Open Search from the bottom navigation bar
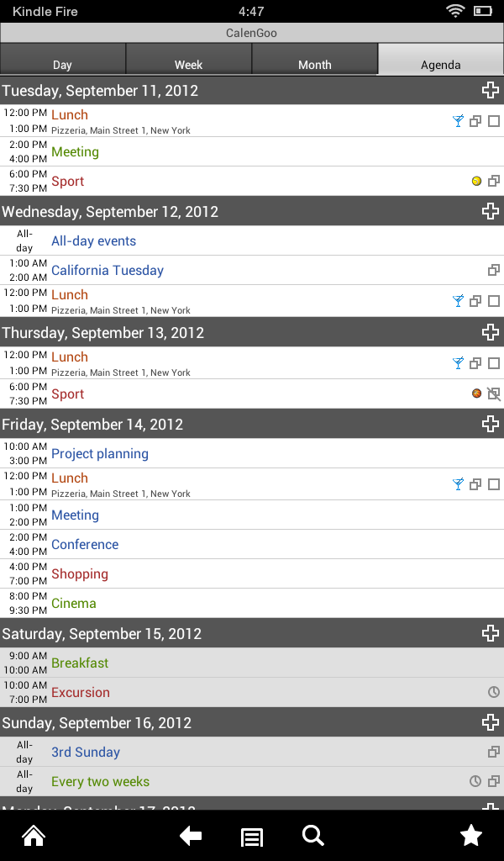Screen dimensions: 504x861 pyautogui.click(x=312, y=836)
